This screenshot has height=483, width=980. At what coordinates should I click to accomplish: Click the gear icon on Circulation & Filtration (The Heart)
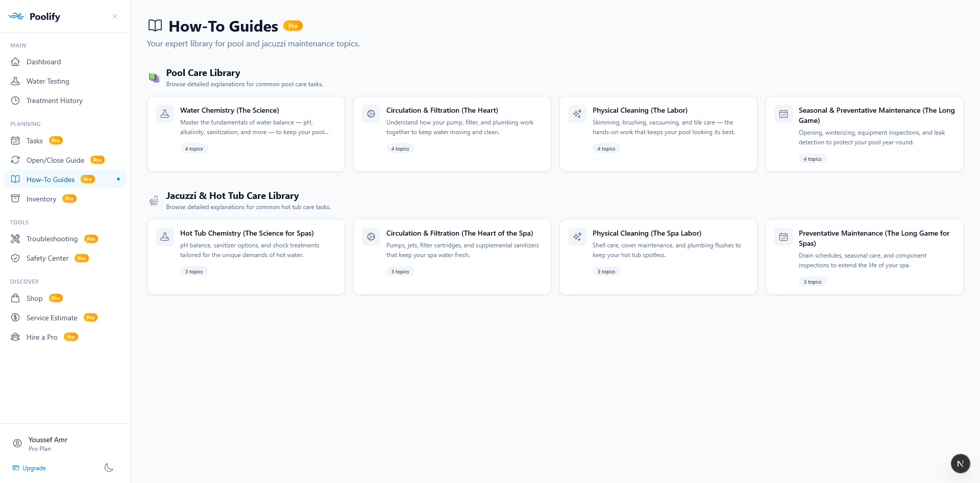pos(371,114)
